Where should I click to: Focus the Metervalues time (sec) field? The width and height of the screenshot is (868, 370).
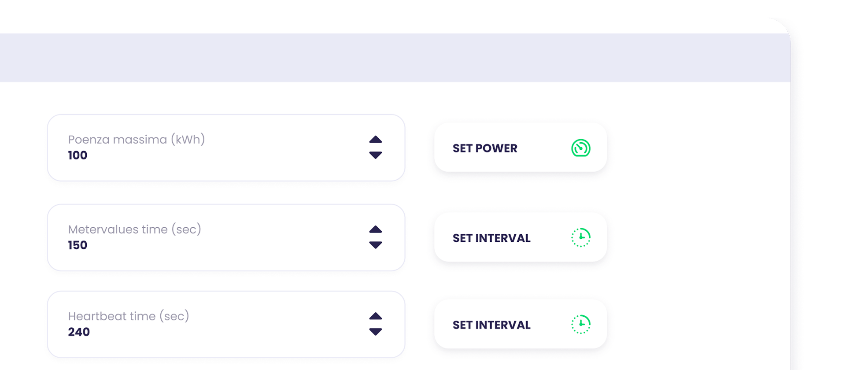[x=226, y=237]
